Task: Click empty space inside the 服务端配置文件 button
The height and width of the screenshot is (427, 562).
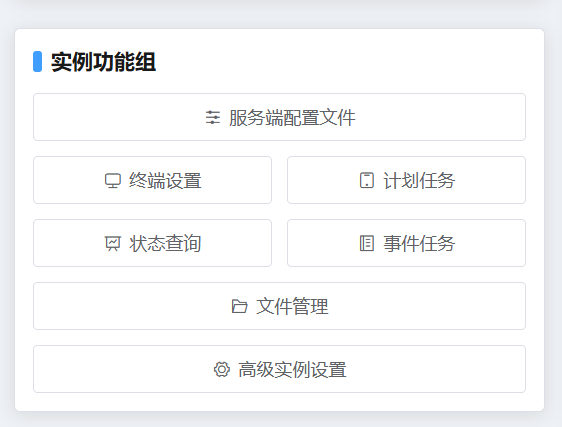Action: (x=108, y=117)
